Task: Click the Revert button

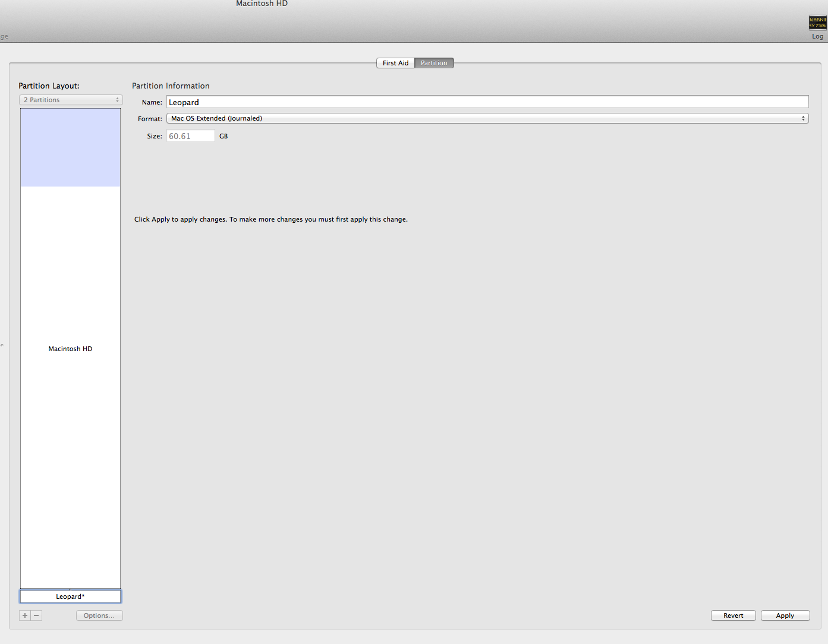Action: (x=733, y=615)
